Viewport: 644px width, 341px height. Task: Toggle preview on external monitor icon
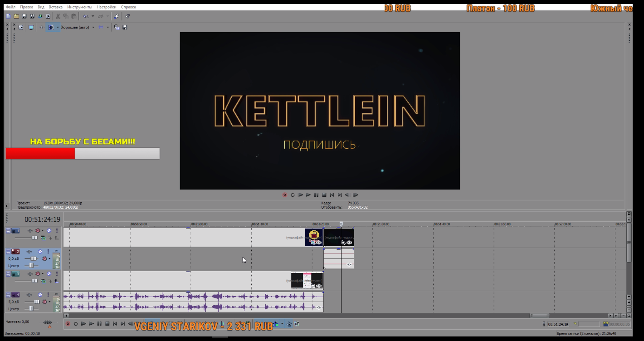point(31,27)
